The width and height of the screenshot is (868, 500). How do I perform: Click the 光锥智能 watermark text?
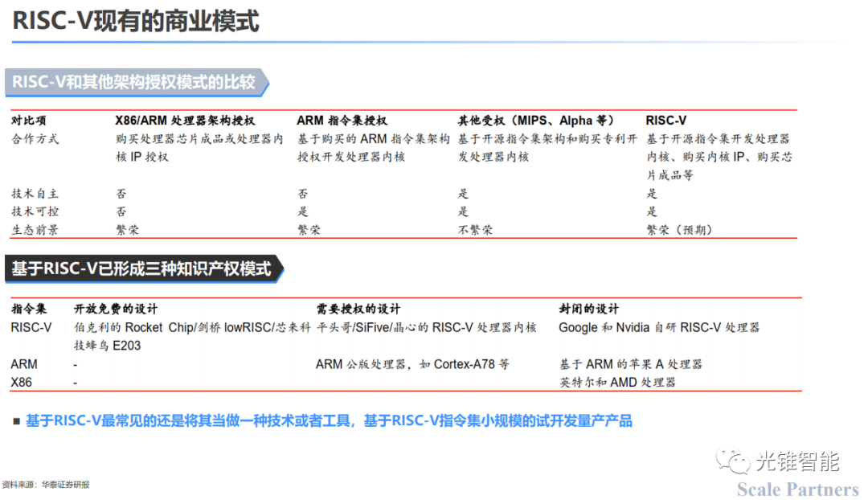[796, 461]
